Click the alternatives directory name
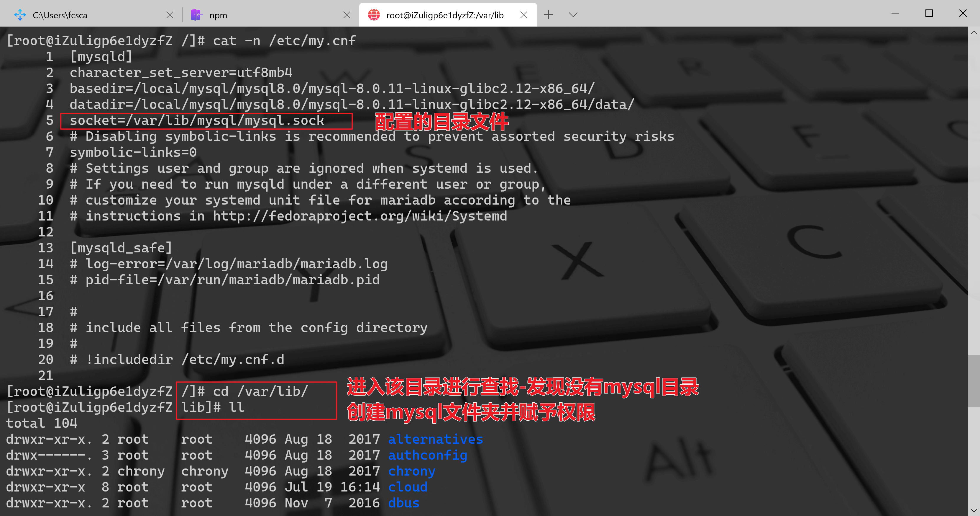The width and height of the screenshot is (980, 516). coord(436,440)
